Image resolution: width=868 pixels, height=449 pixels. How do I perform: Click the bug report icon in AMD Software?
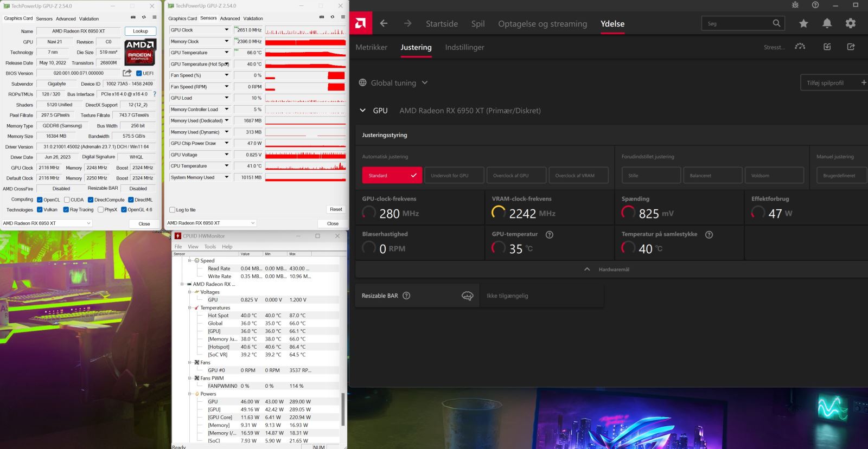795,5
